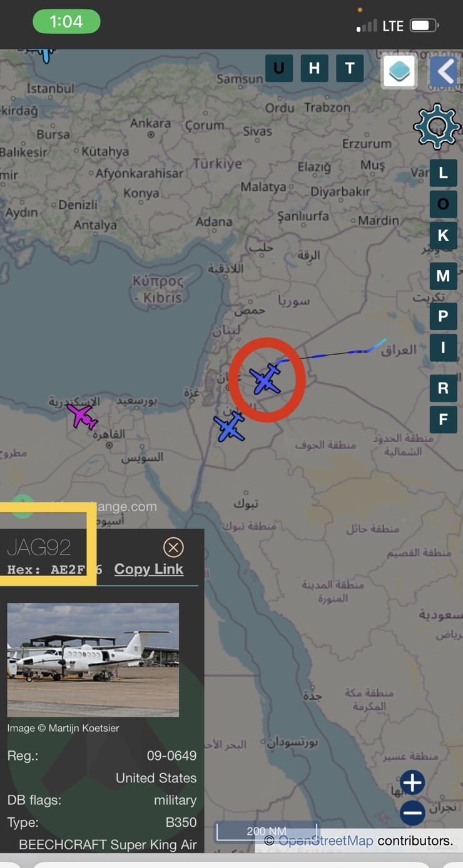Toggle the L labels button

tap(443, 173)
